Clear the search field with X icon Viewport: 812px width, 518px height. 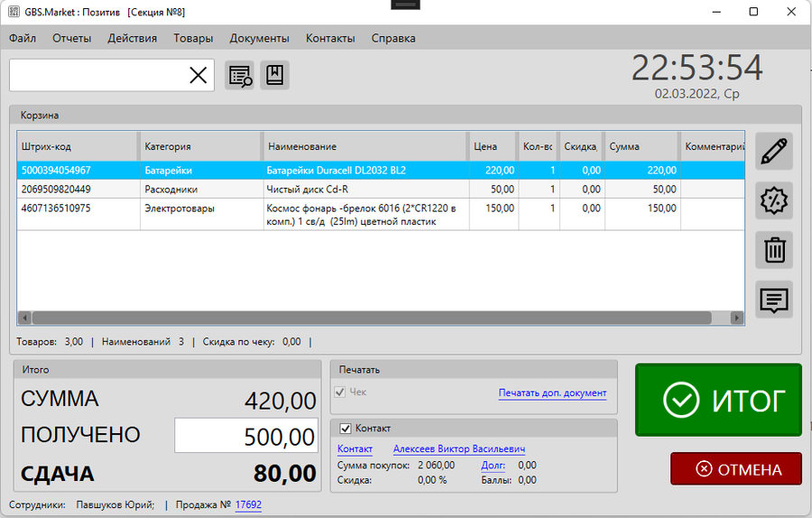tap(198, 76)
